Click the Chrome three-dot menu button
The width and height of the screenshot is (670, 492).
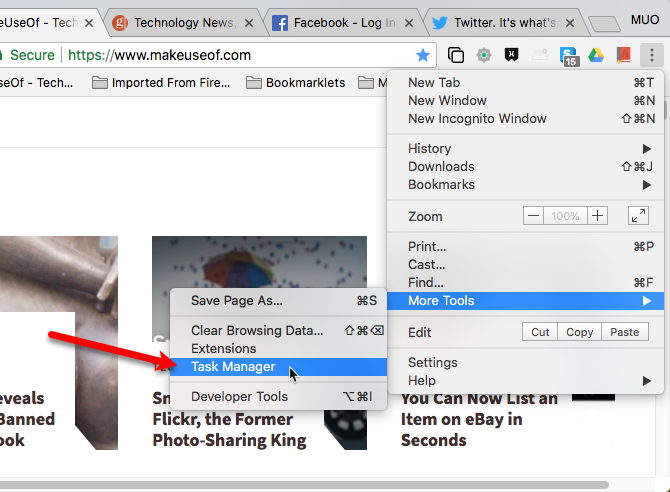coord(652,55)
